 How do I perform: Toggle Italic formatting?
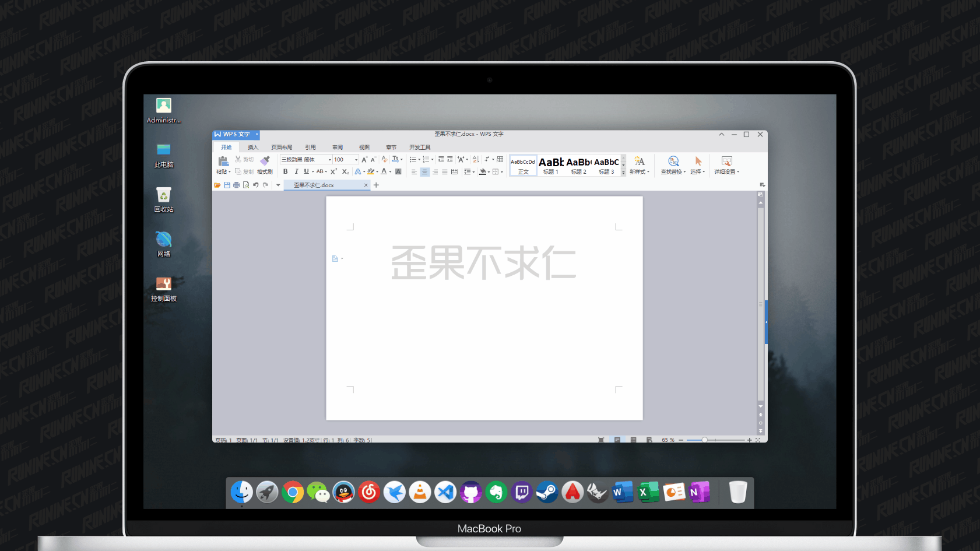pyautogui.click(x=296, y=171)
